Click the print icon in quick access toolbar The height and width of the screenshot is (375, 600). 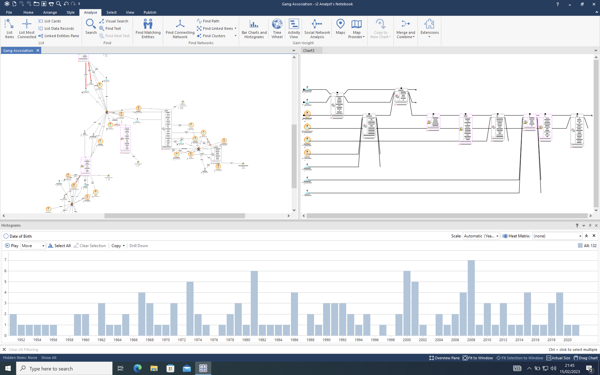point(51,4)
